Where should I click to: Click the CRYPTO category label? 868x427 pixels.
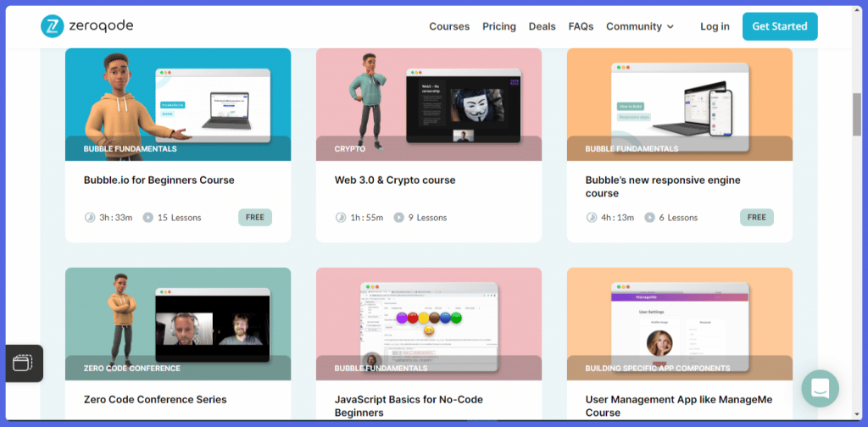coord(350,149)
